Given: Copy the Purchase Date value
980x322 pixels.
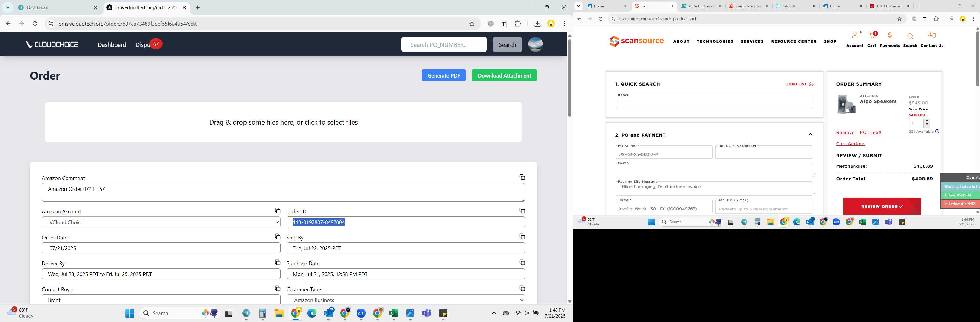Looking at the screenshot, I should coord(522,262).
